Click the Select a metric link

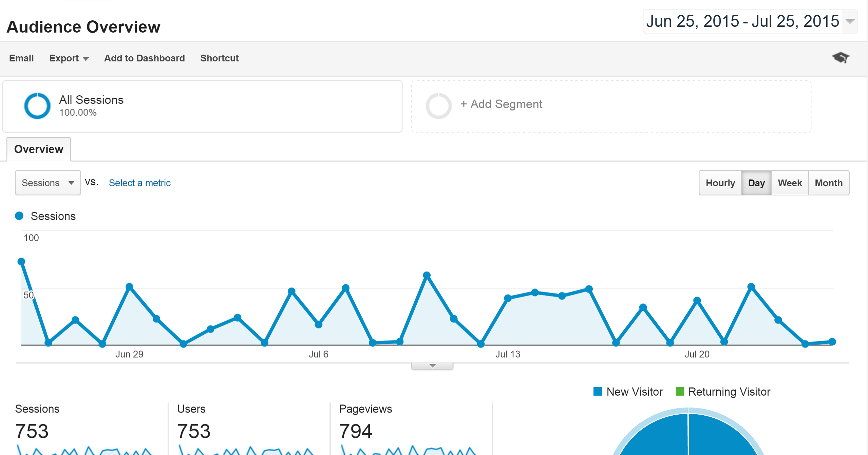pos(139,183)
